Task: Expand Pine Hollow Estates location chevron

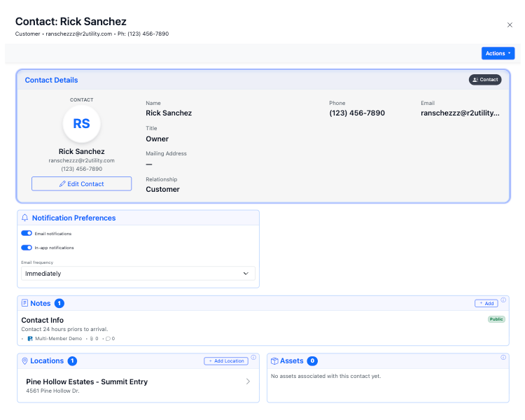Action: tap(248, 381)
